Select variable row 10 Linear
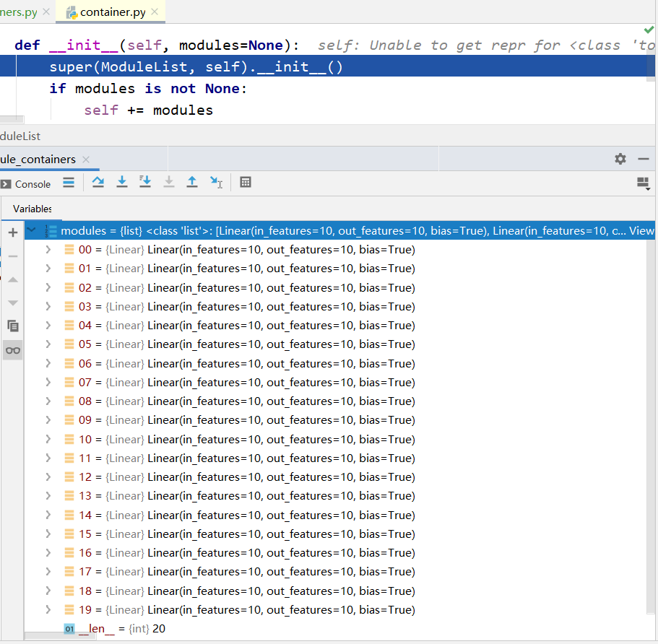658x644 pixels. pos(336,439)
